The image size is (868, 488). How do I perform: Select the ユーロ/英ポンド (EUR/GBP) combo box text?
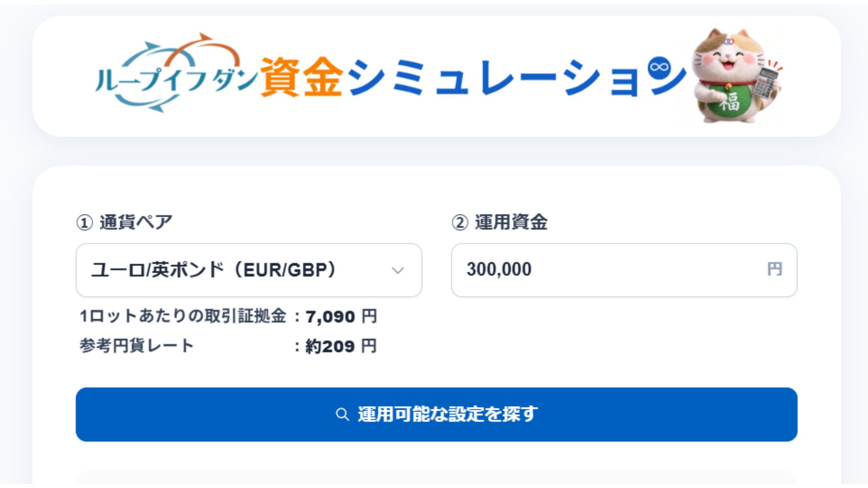pyautogui.click(x=213, y=270)
